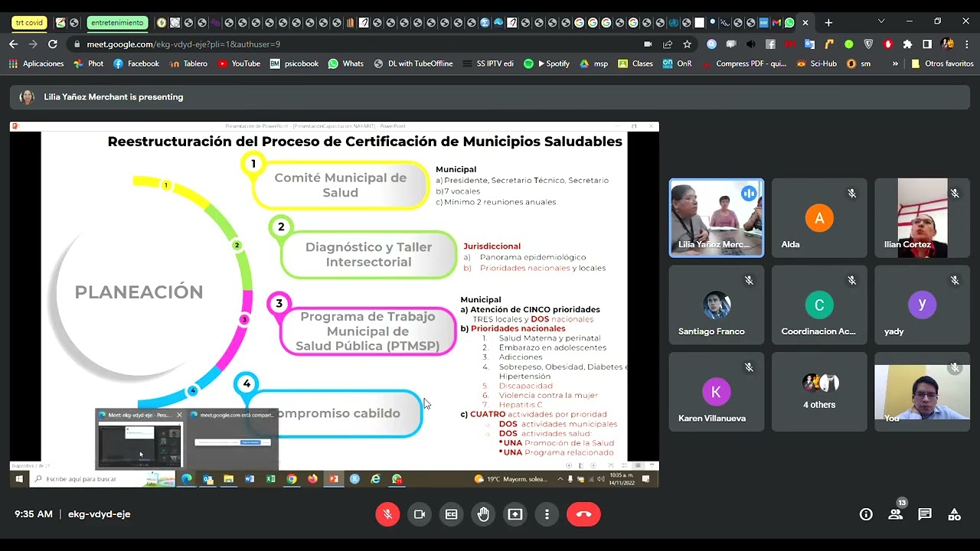The height and width of the screenshot is (551, 980).
Task: Select Coordinacion Ac... participant tile
Action: point(819,305)
